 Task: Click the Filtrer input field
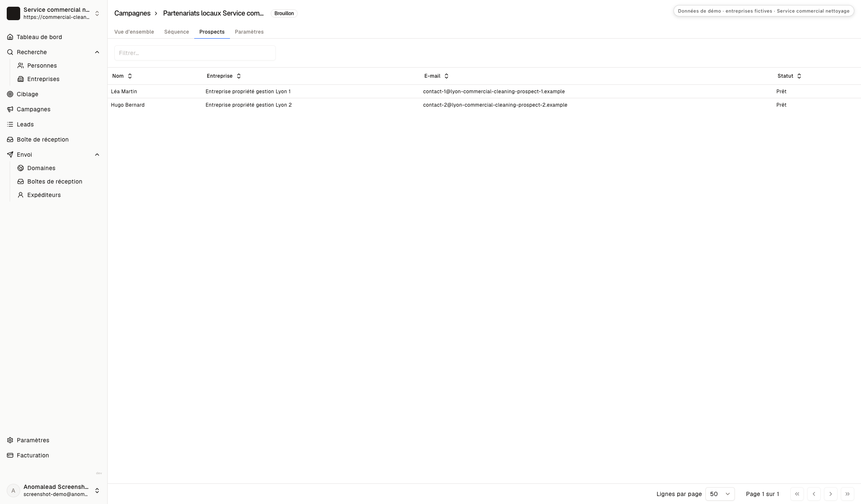[195, 53]
